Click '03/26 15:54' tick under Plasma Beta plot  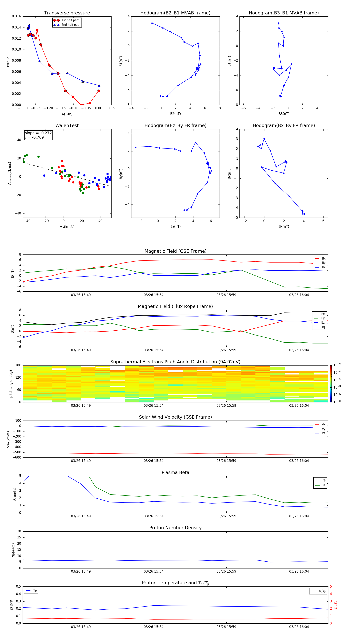tap(153, 516)
